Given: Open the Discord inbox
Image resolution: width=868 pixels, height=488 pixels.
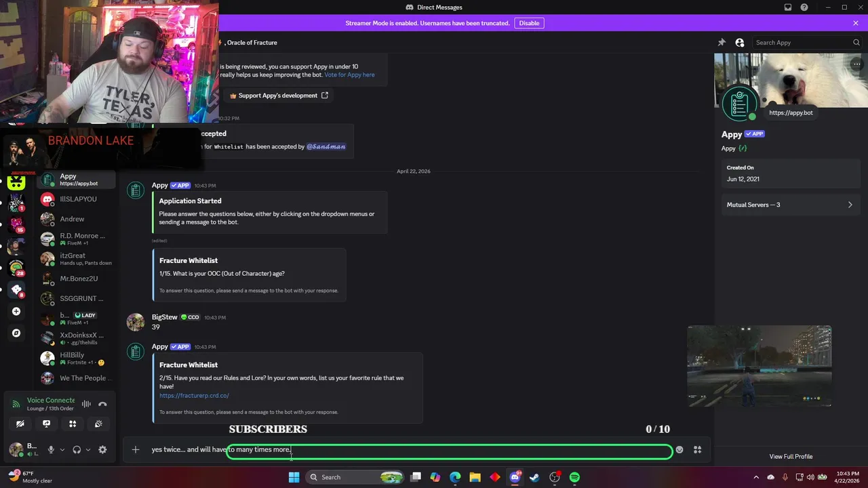Looking at the screenshot, I should coord(788,7).
